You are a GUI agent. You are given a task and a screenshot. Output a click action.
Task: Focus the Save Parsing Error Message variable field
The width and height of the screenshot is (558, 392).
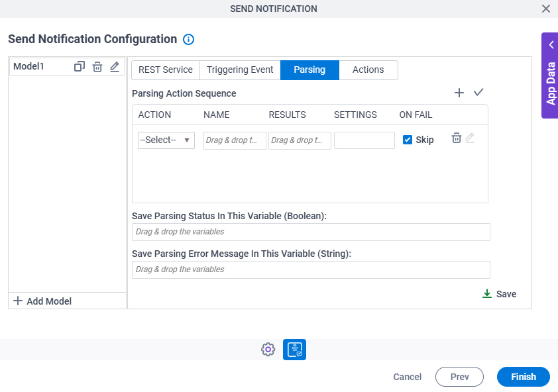coord(311,269)
